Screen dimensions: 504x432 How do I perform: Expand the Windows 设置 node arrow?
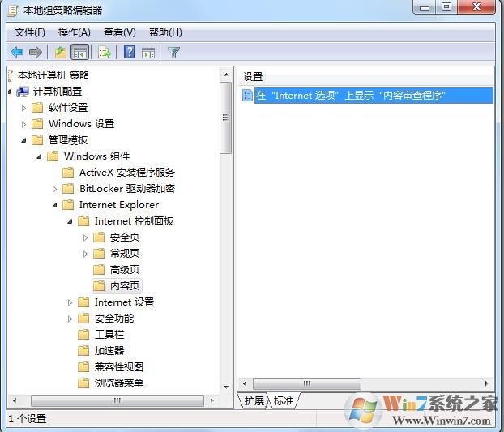click(23, 124)
